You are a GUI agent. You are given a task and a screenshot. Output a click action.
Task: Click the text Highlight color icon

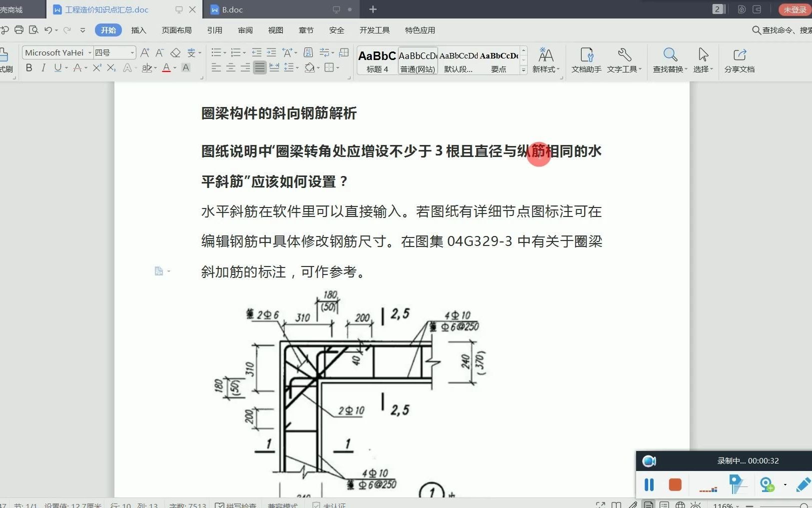click(x=146, y=67)
